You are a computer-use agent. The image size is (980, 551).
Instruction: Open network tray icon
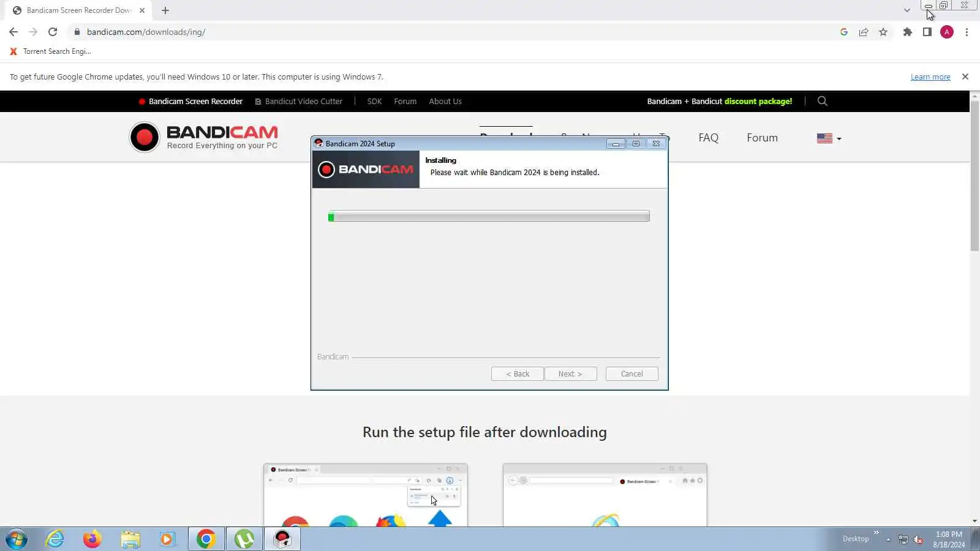[903, 539]
